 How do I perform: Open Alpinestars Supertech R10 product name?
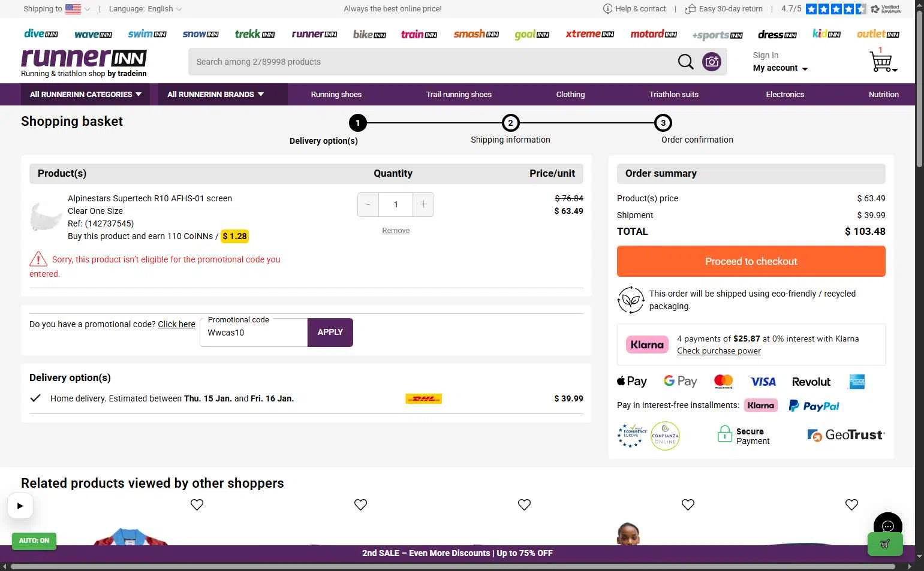point(150,198)
